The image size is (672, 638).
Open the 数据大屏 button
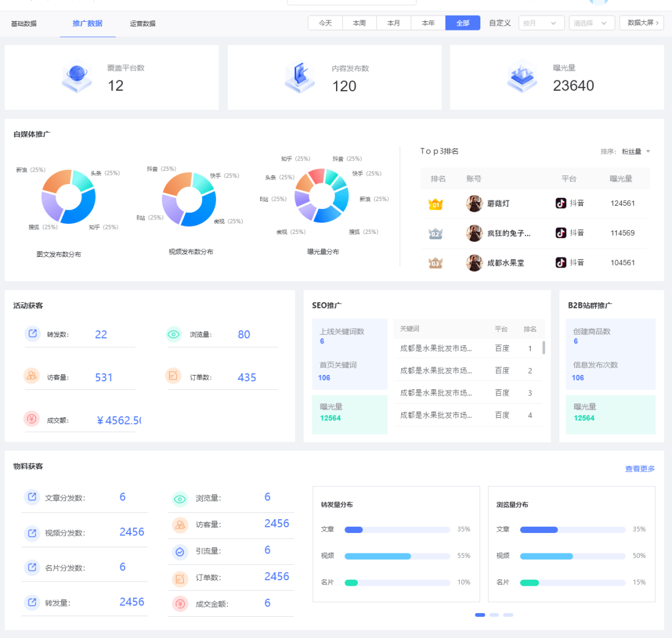click(x=642, y=23)
